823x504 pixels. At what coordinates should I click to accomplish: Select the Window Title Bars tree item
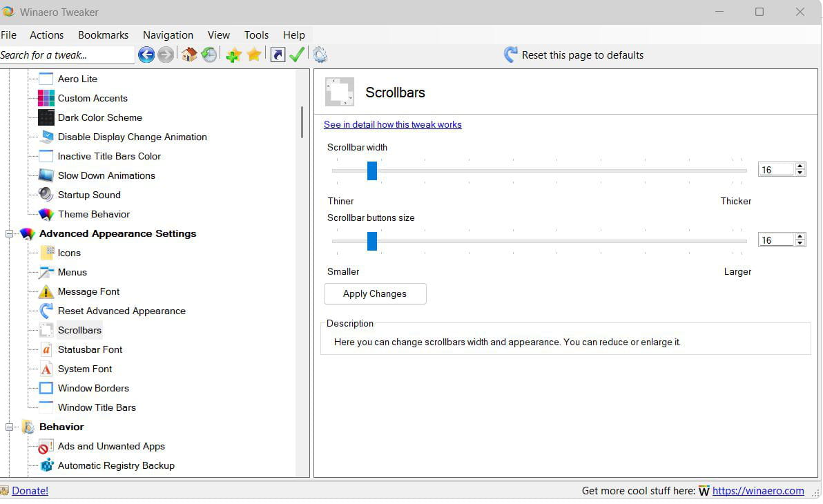[97, 407]
